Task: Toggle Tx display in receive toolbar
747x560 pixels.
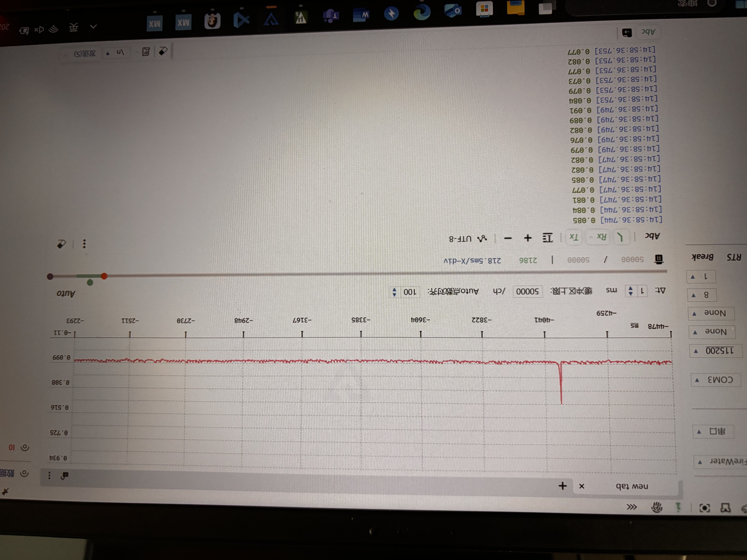Action: pyautogui.click(x=574, y=237)
